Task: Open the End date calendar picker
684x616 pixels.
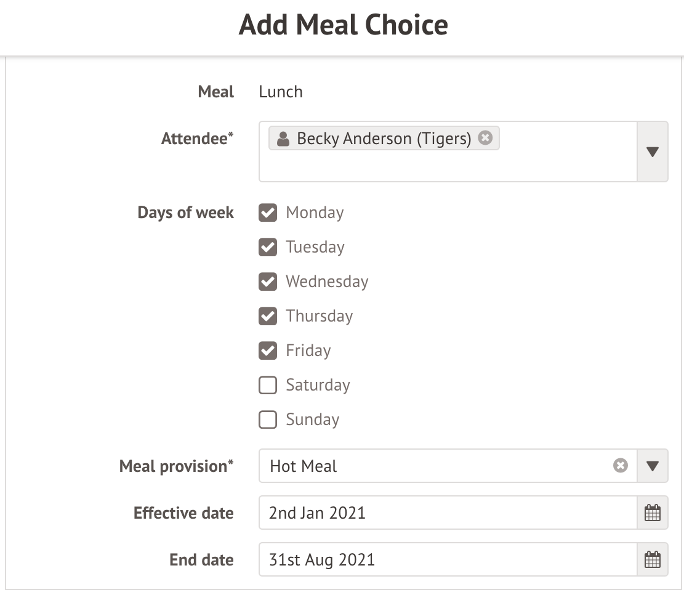Action: 652,559
